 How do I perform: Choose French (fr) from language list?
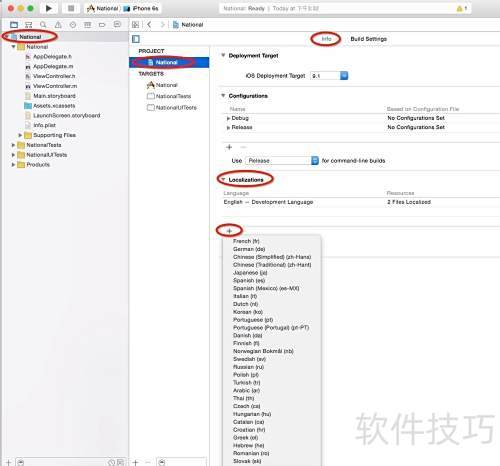[246, 241]
